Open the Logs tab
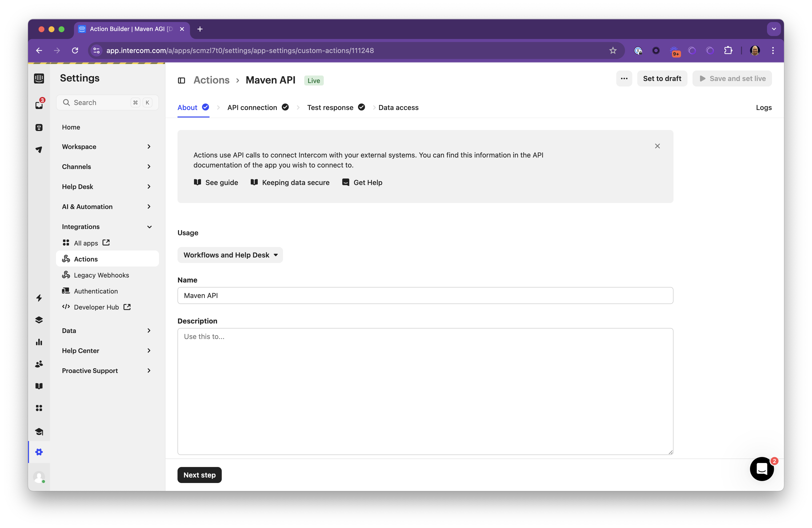This screenshot has width=812, height=528. (x=764, y=107)
